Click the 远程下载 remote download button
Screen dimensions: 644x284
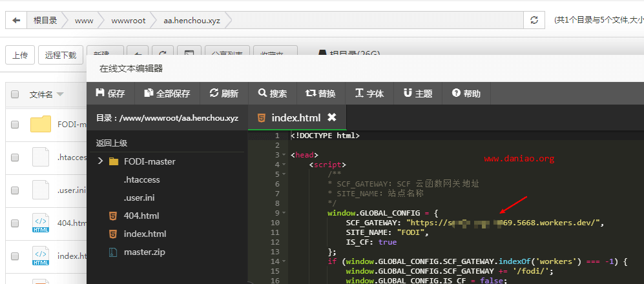[61, 55]
